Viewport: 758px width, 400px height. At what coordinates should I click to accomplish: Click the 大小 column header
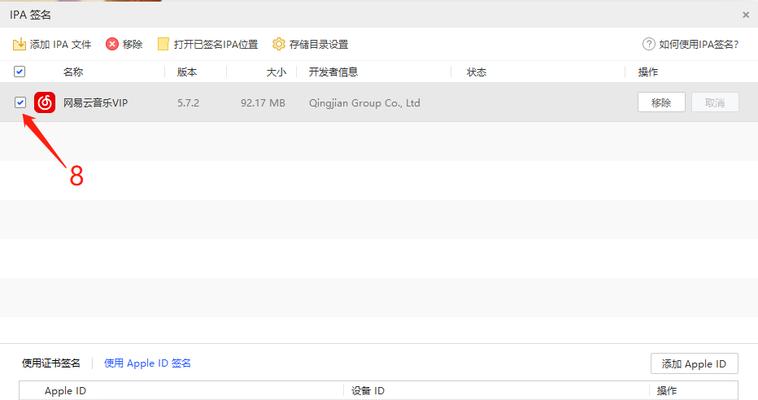276,72
